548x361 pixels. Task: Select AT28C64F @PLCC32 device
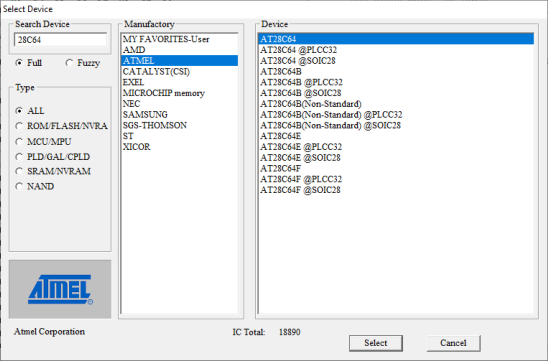(x=396, y=179)
